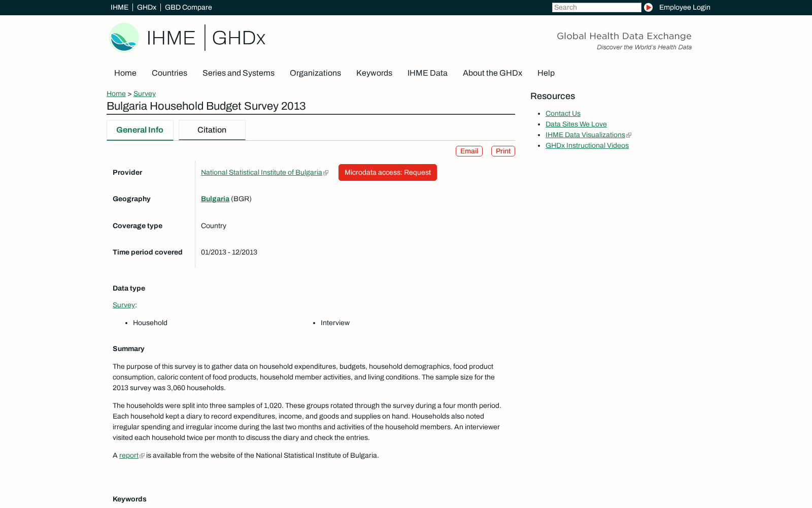
Task: Open the IHME link in top bar
Action: point(119,7)
